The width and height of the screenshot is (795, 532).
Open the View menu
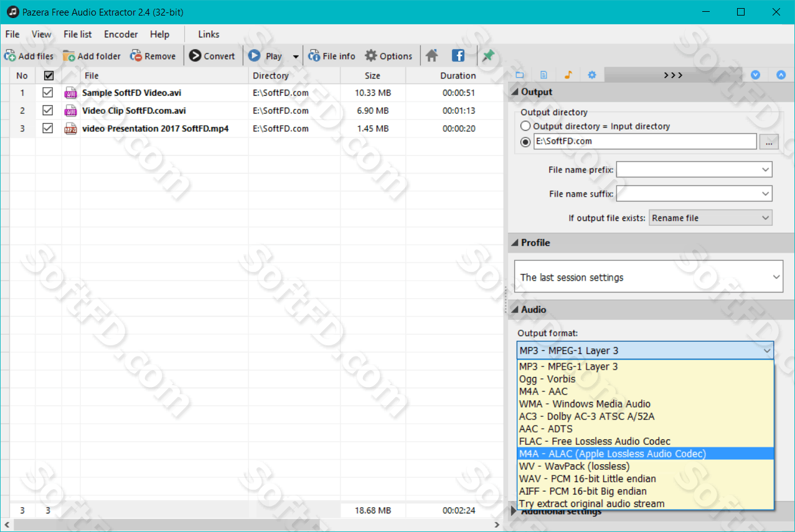(x=42, y=34)
